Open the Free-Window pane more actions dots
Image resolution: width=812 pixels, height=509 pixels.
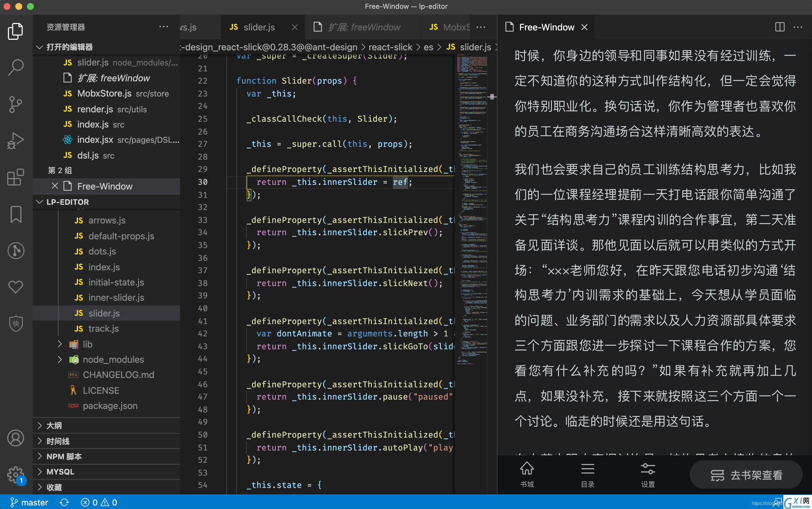pyautogui.click(x=798, y=27)
